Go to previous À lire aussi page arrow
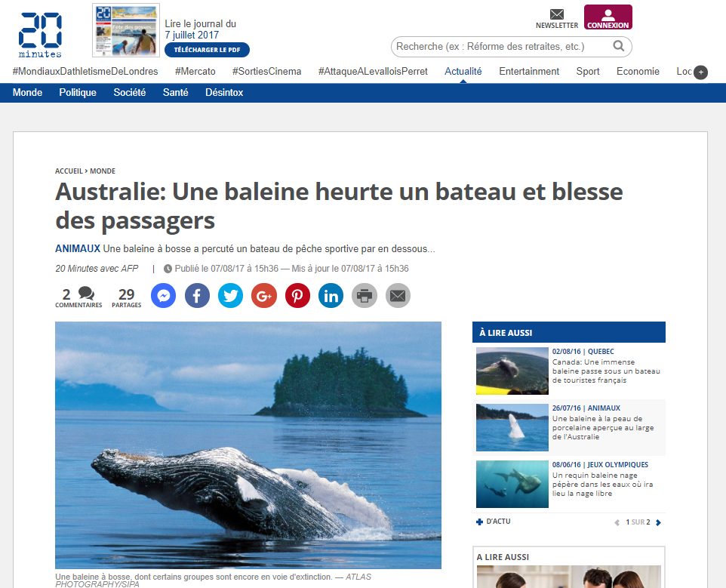This screenshot has width=726, height=588. tap(617, 522)
